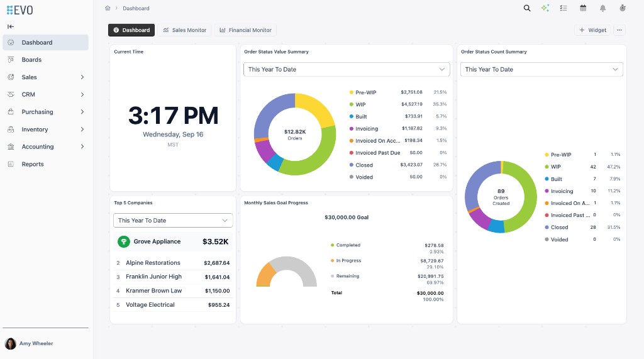Open the notifications bell

point(602,8)
